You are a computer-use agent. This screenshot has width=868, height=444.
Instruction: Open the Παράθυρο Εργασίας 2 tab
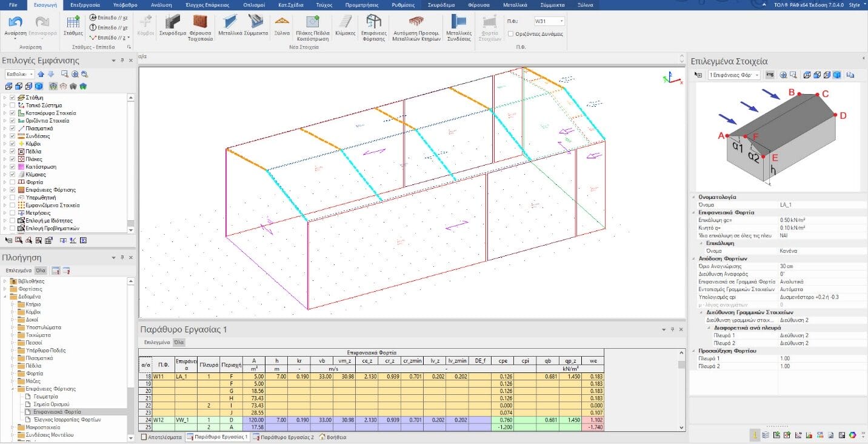(x=283, y=437)
